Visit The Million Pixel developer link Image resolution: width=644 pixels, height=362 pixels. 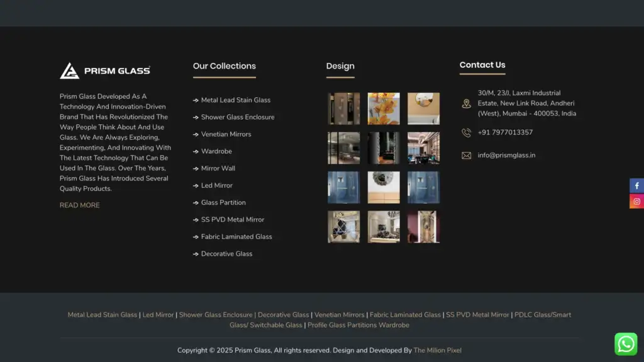click(437, 350)
